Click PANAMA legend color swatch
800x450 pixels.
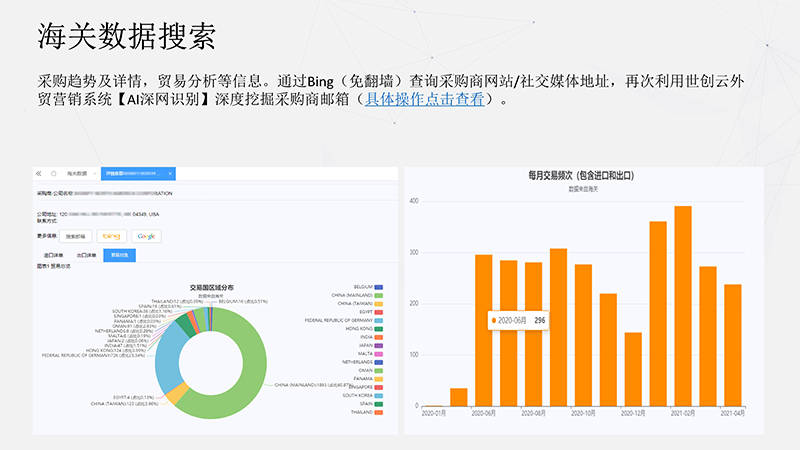(379, 379)
